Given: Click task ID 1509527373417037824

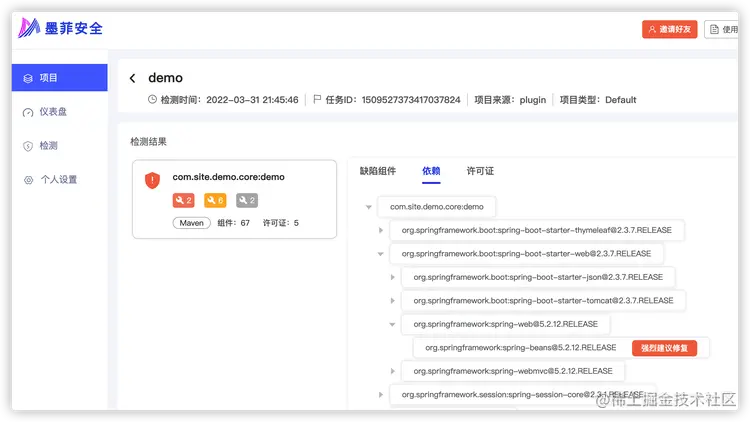Looking at the screenshot, I should tap(411, 100).
